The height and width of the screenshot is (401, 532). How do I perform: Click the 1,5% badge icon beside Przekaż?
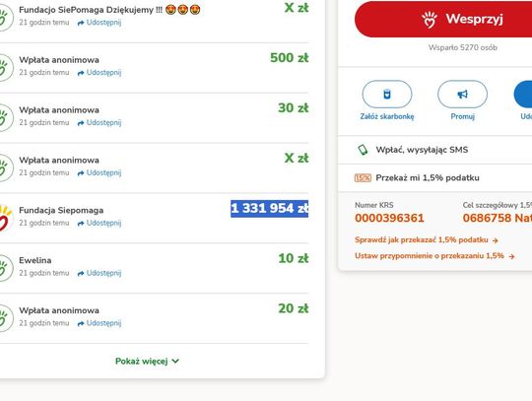363,177
